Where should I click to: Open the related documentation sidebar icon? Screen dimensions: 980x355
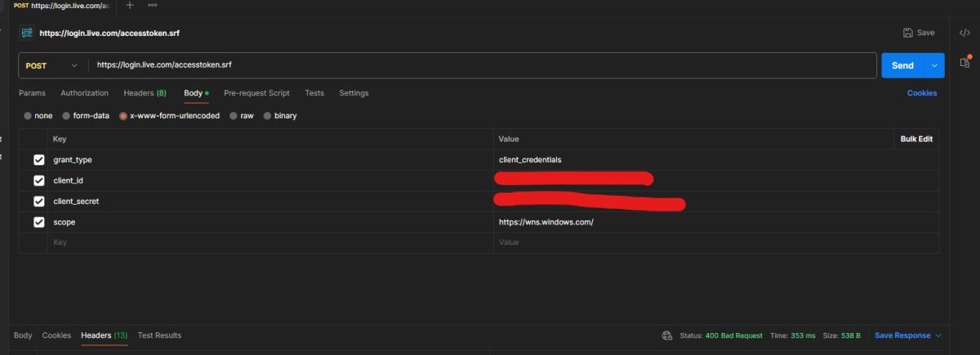tap(964, 62)
